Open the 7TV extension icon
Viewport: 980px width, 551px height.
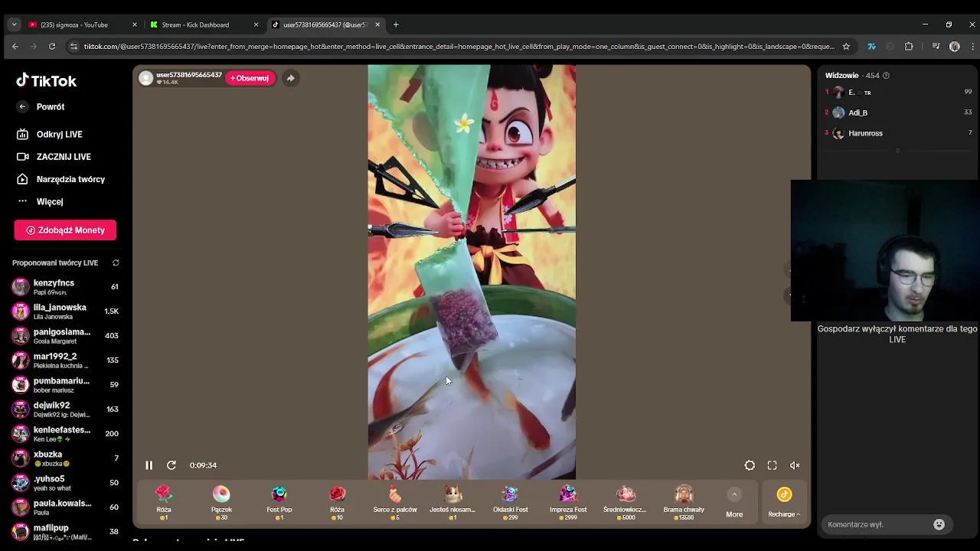pos(871,46)
